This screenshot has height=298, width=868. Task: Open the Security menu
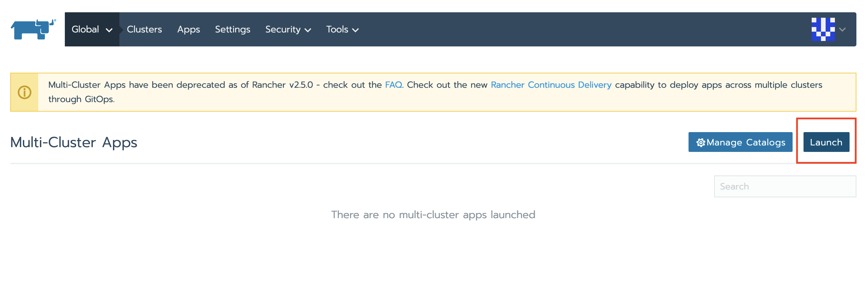pyautogui.click(x=288, y=29)
